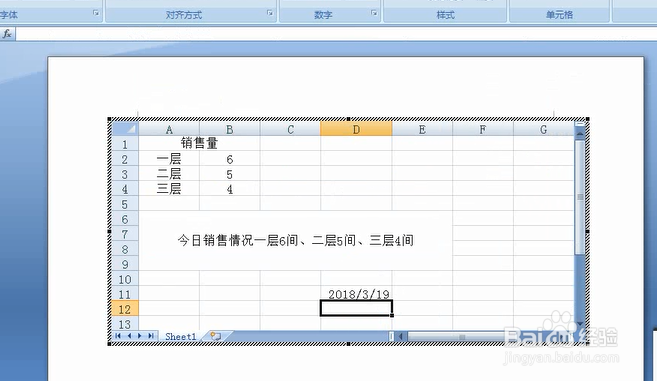Select row 11 header
The height and width of the screenshot is (381, 657).
(x=125, y=294)
